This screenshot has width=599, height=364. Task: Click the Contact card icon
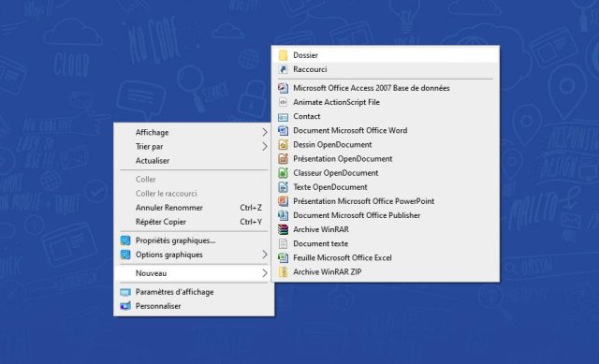pos(283,116)
